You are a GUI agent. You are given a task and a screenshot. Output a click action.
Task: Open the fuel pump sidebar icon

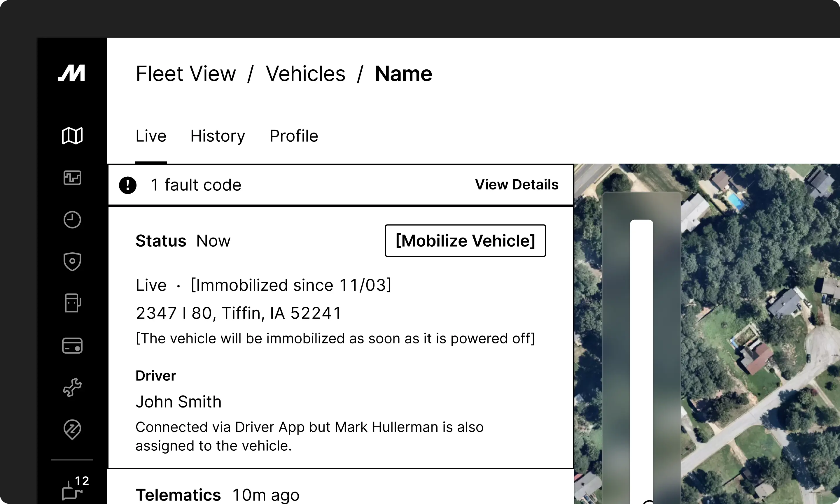tap(72, 303)
